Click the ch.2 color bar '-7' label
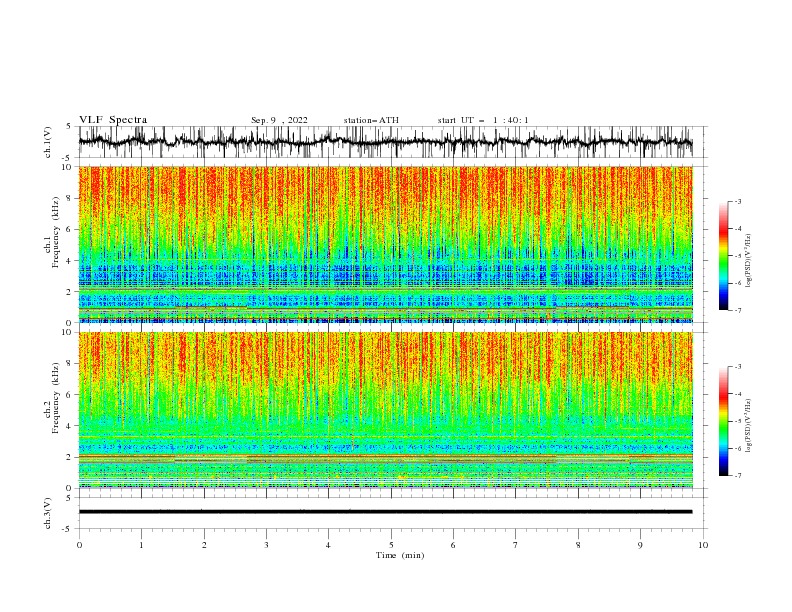 coord(737,475)
